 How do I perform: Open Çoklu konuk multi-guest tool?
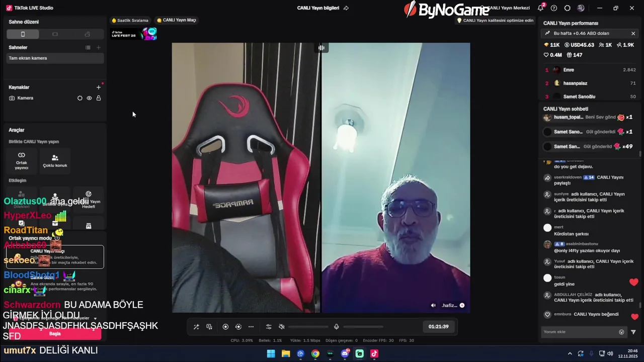(55, 160)
